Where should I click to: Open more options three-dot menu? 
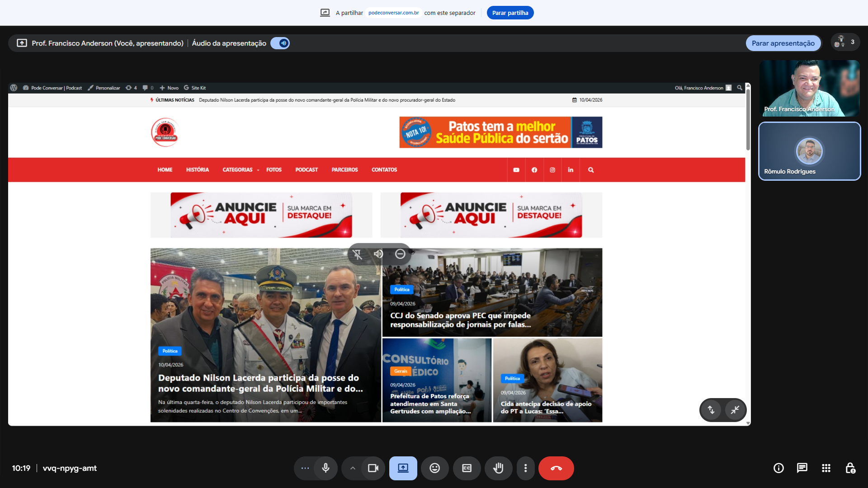pos(525,468)
